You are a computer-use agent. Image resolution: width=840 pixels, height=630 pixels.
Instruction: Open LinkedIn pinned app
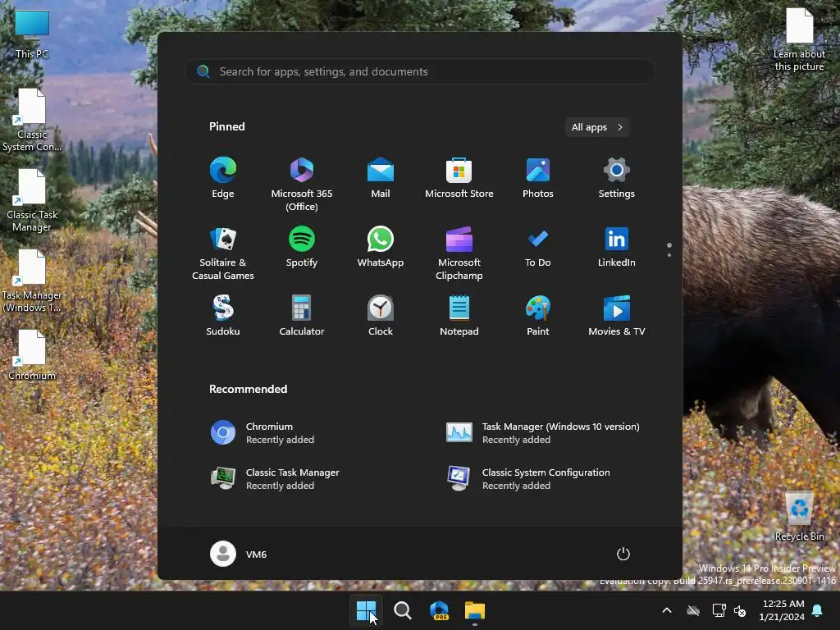617,248
